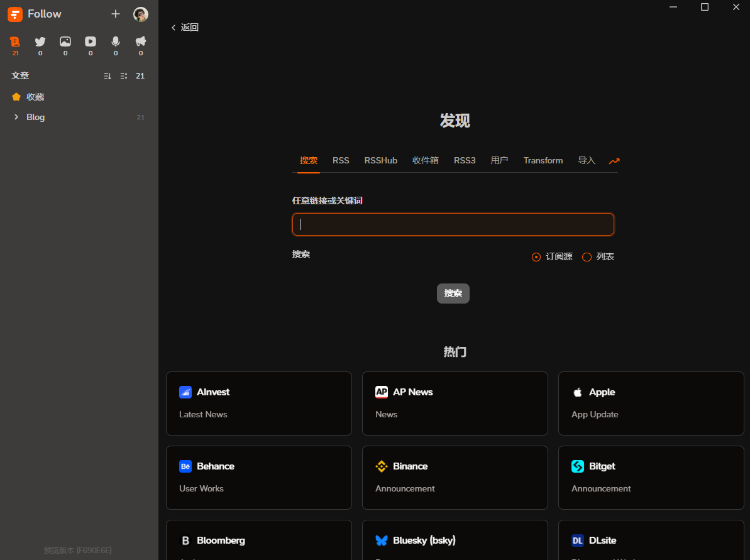Open the videos category icon
Viewport: 750px width, 560px height.
[90, 41]
